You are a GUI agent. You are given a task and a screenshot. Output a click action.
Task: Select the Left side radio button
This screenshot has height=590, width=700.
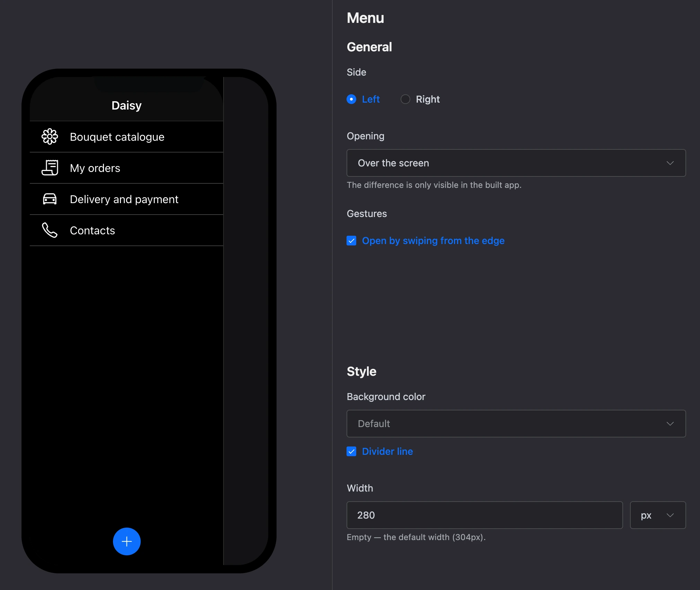351,99
